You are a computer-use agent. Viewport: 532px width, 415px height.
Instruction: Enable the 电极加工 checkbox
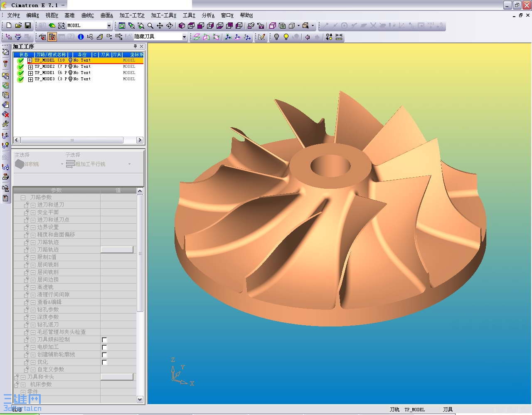[x=104, y=347]
